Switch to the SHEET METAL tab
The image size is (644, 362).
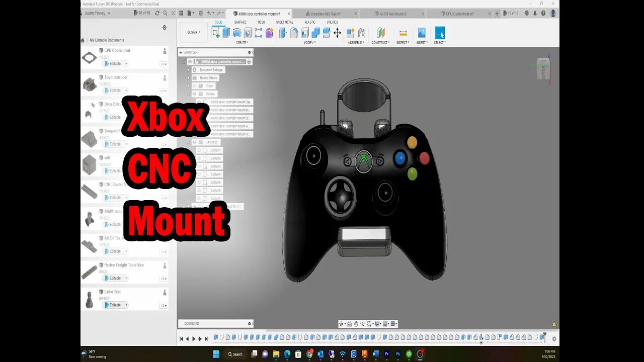click(x=284, y=22)
